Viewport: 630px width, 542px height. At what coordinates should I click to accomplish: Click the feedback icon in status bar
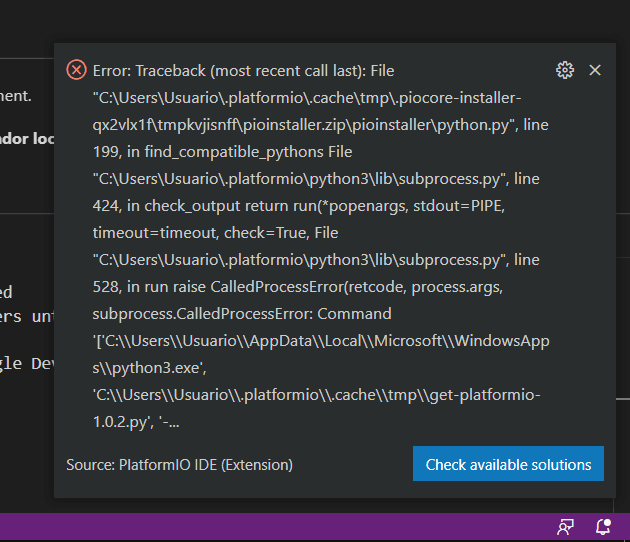tap(565, 527)
